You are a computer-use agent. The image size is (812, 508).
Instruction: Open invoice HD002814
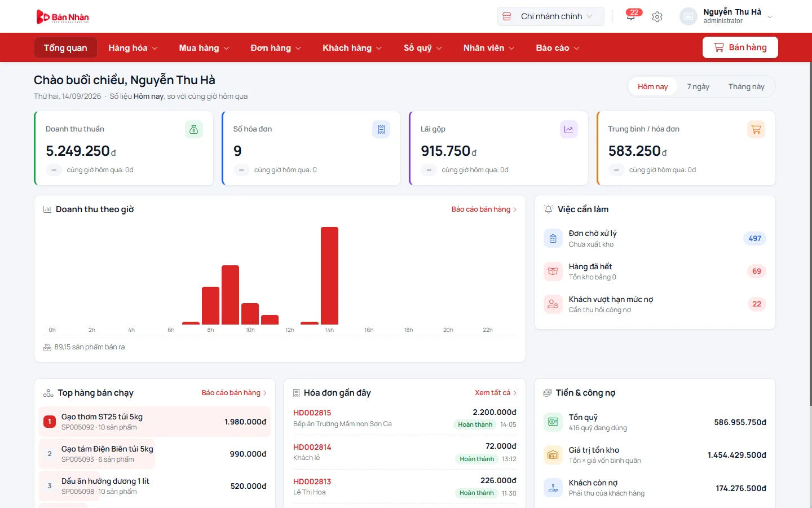[x=312, y=447]
